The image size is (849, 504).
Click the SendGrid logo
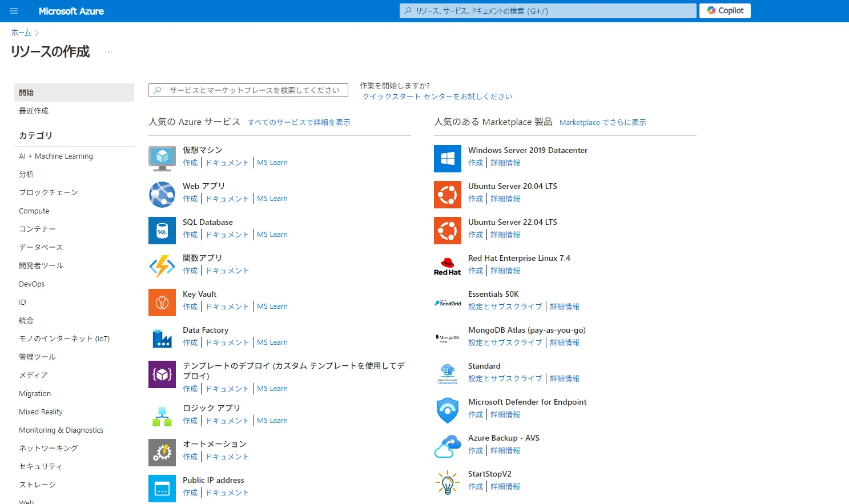point(448,303)
